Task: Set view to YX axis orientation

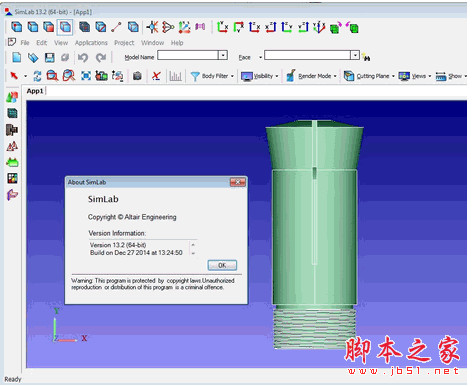Action: tap(222, 27)
